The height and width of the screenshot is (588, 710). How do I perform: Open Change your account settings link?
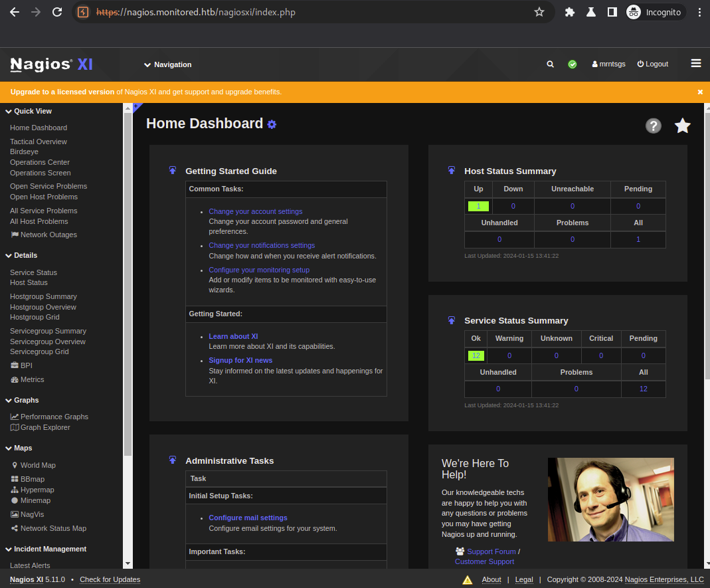click(255, 211)
